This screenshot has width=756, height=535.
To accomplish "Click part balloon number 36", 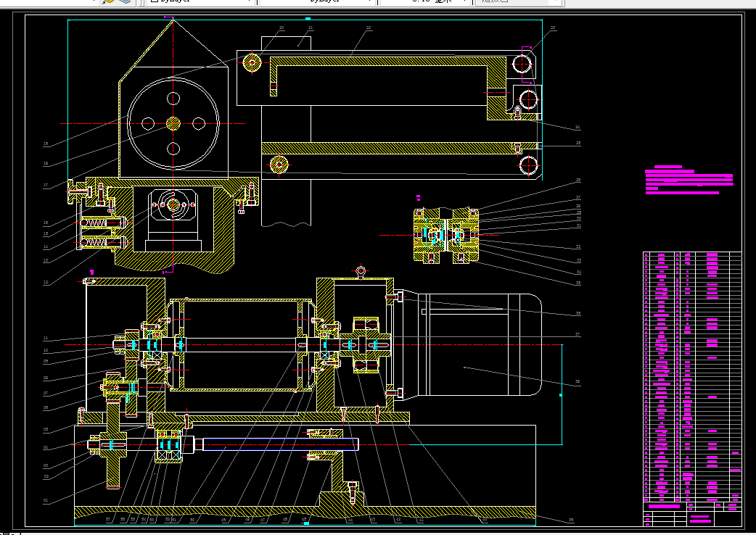I will (x=578, y=313).
